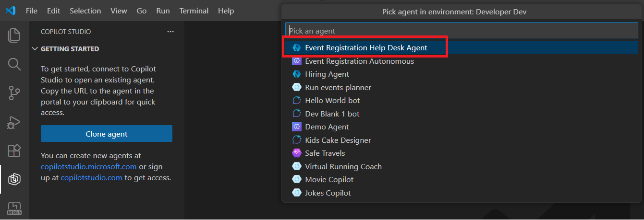Open the Copilot Studio activity bar icon
This screenshot has width=644, height=220.
14,179
